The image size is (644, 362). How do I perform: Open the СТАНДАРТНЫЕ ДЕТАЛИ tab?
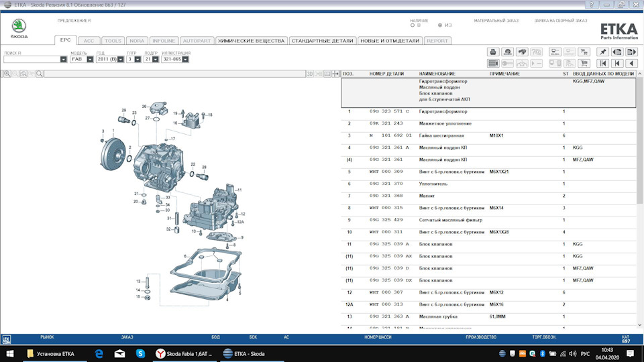pos(322,41)
